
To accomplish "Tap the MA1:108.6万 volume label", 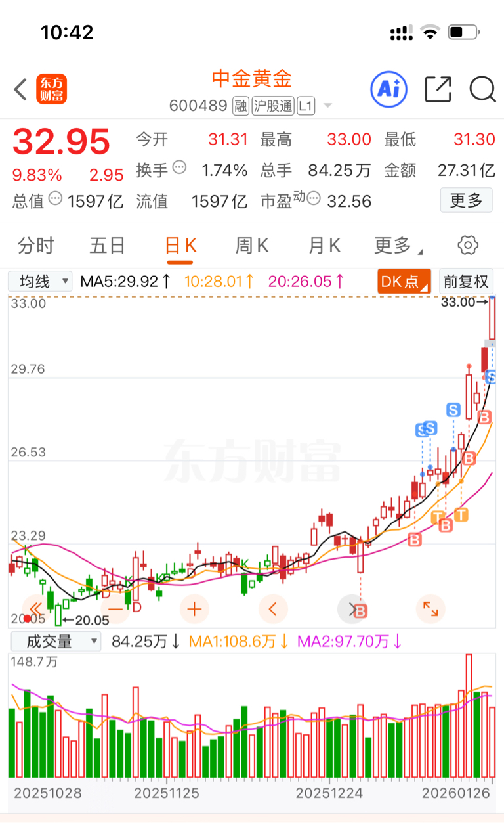I will 239,641.
